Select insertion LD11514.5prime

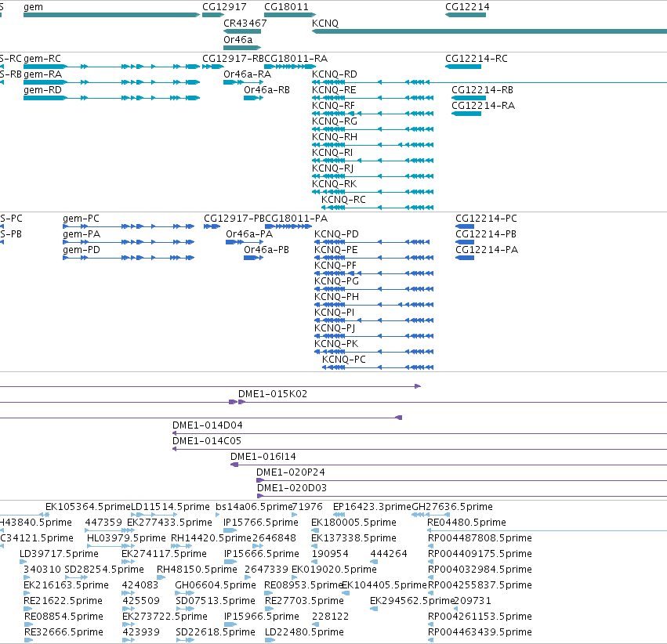click(x=170, y=507)
